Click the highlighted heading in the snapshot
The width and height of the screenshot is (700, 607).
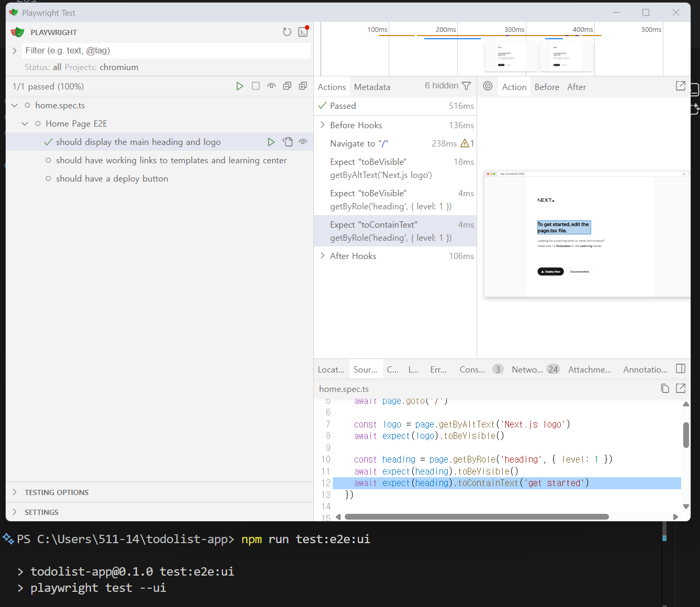(563, 227)
